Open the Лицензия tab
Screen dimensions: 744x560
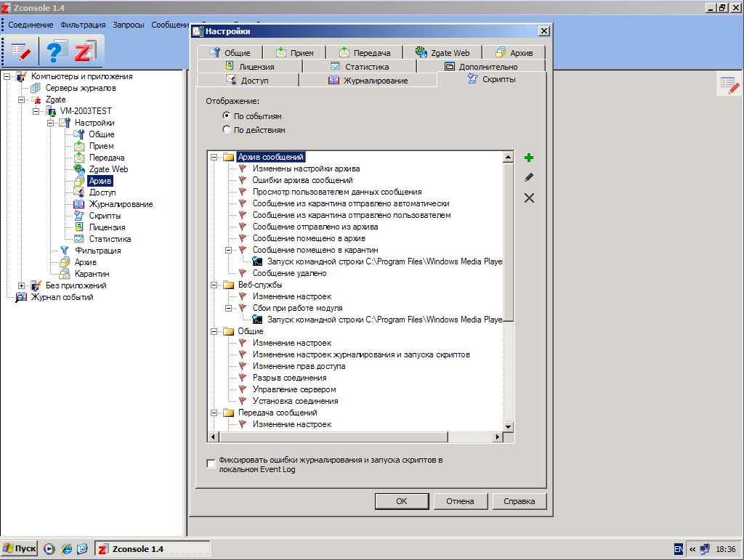click(x=249, y=66)
